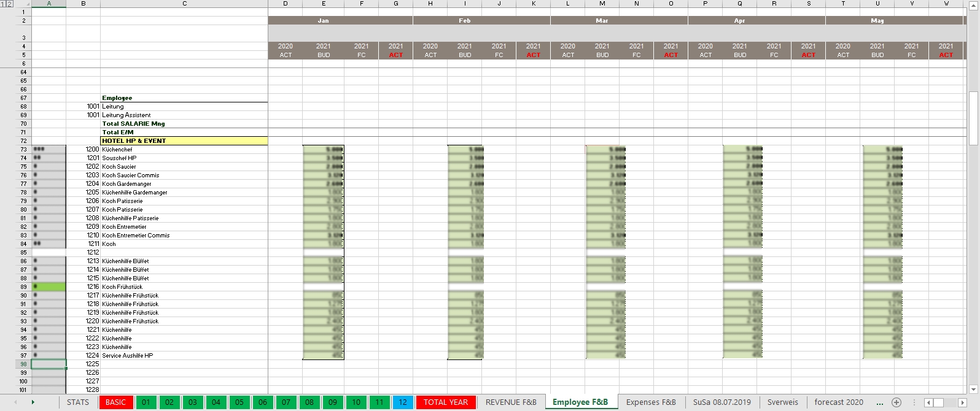Click the New Sheet plus icon
Viewport: 980px width, 411px height.
point(896,402)
